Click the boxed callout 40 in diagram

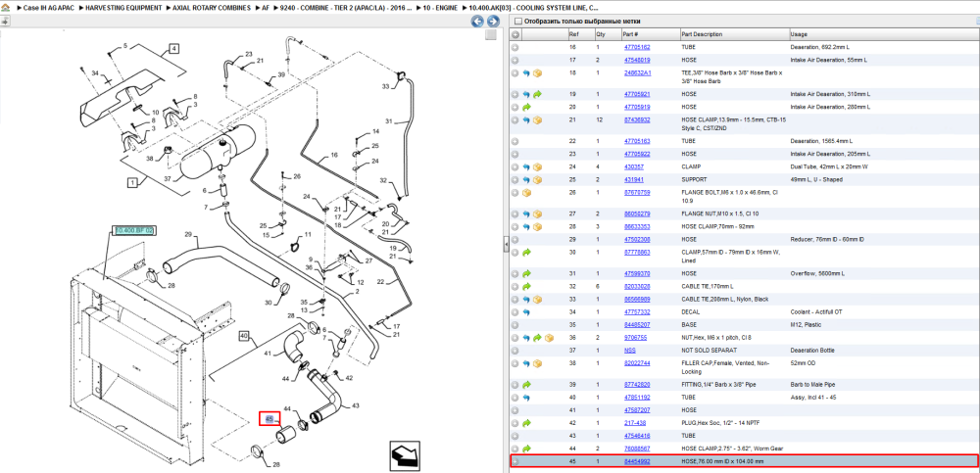click(x=244, y=337)
